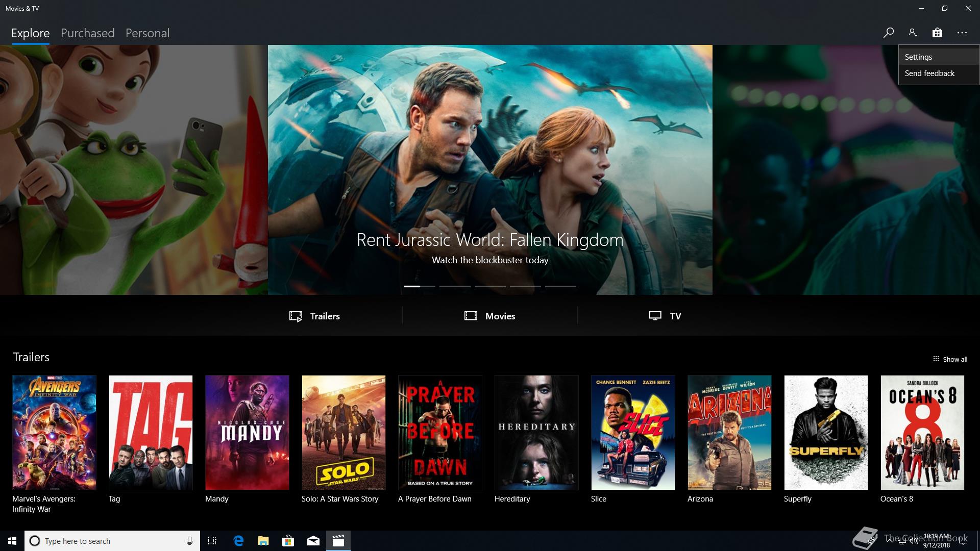Jump to the fifth carousel slide indicator
Image resolution: width=980 pixels, height=551 pixels.
(x=560, y=286)
